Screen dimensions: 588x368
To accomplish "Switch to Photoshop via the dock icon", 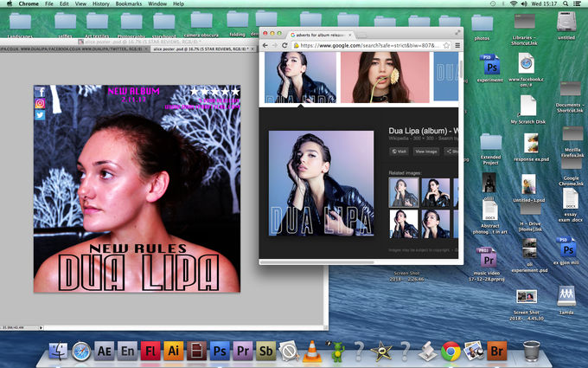I will coord(220,351).
